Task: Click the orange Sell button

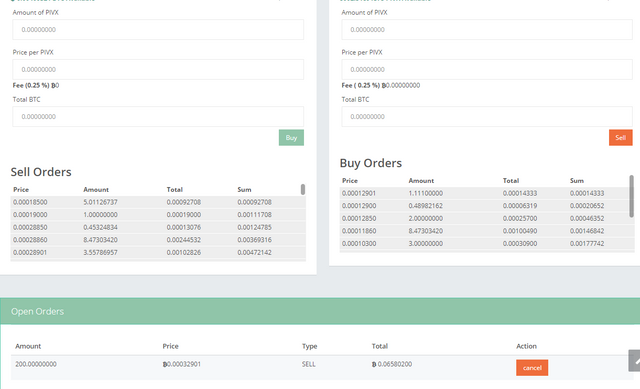Action: tap(620, 138)
